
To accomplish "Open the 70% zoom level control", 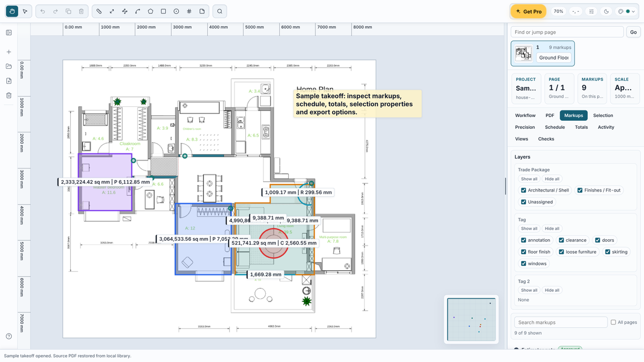I will 559,11.
